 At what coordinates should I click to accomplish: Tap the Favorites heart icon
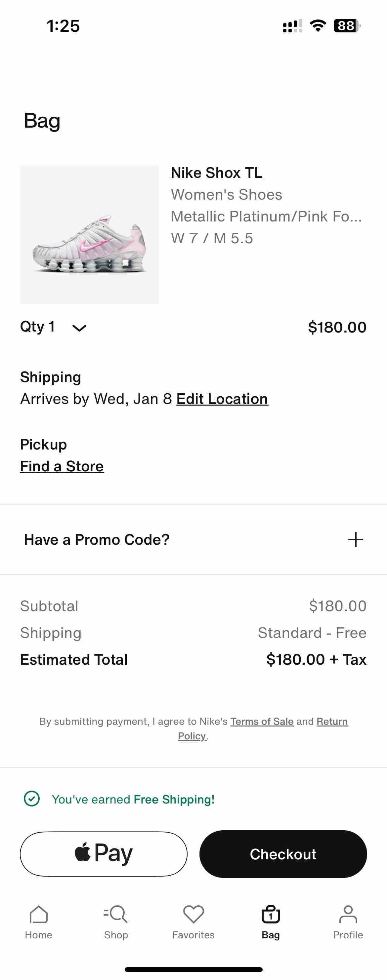(193, 914)
